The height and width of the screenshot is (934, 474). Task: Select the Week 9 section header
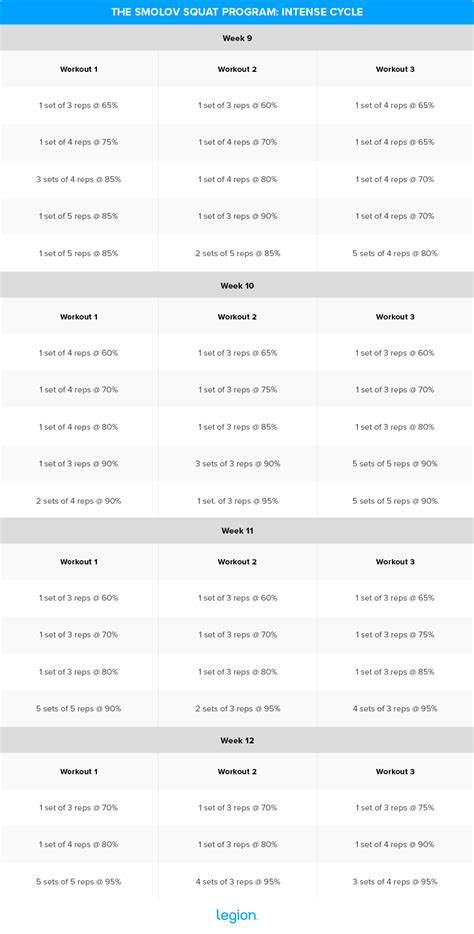[x=237, y=38]
